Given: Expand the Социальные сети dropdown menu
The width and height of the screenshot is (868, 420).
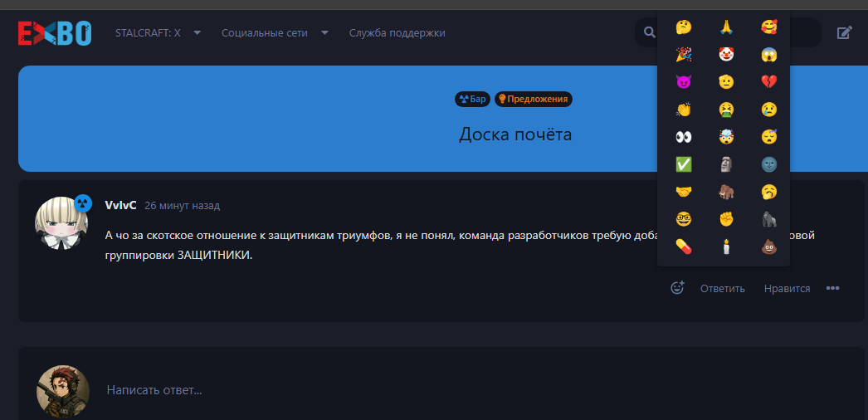Looking at the screenshot, I should [x=276, y=32].
